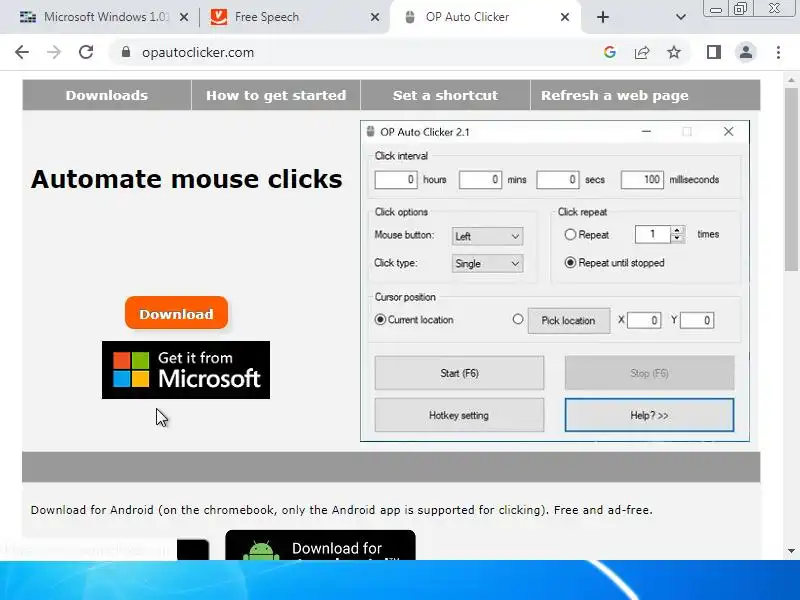Image resolution: width=800 pixels, height=600 pixels.
Task: Click the browser forward arrow
Action: [54, 52]
